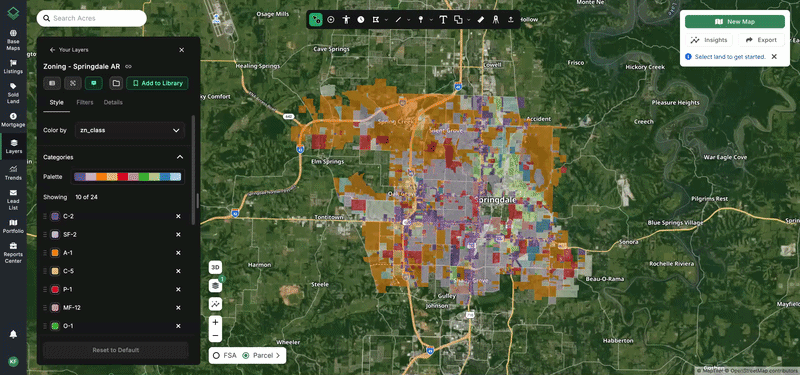
Task: Open the clock time tool
Action: click(361, 20)
